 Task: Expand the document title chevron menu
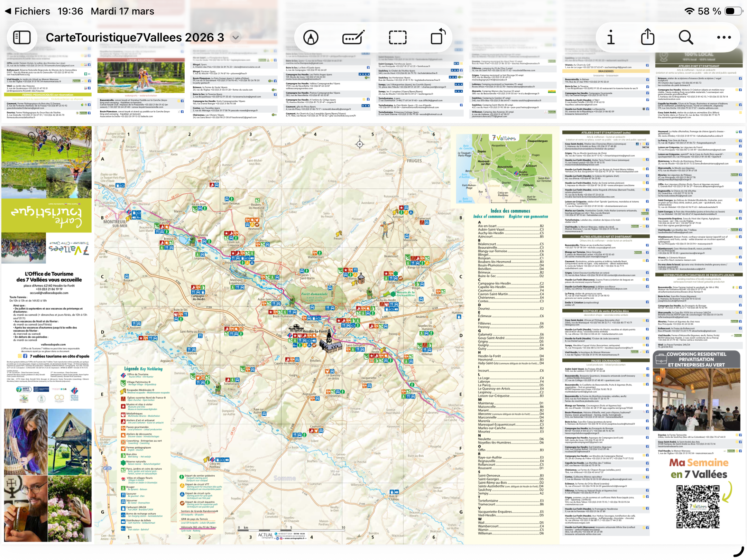point(236,37)
